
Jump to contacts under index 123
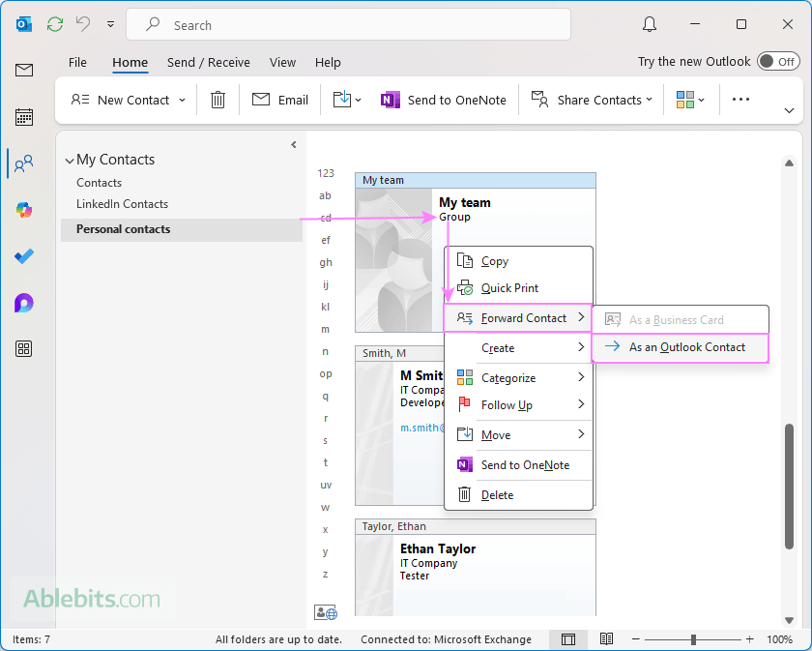[x=326, y=173]
